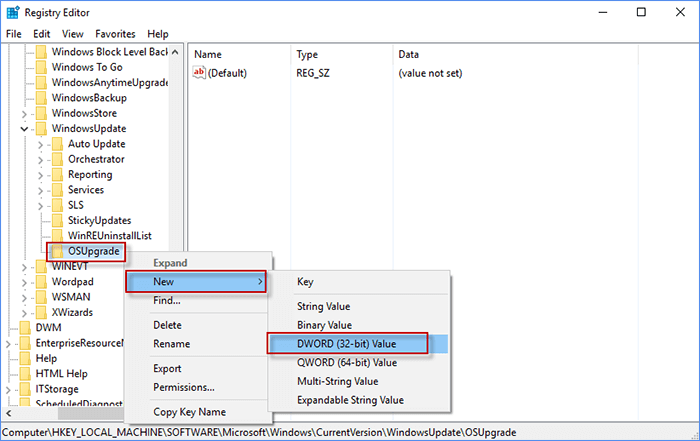
Task: Click the Type column header
Action: tap(306, 54)
